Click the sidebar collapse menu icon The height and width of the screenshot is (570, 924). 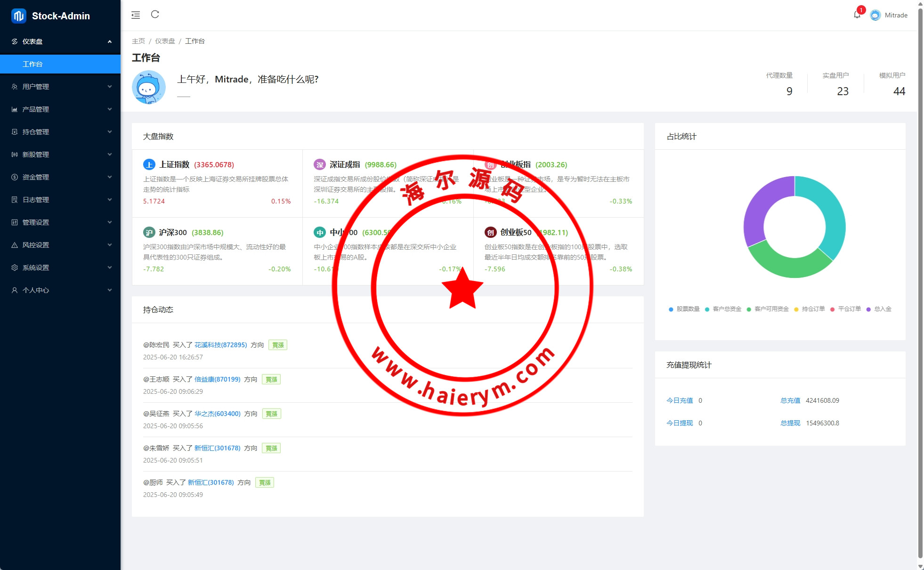click(x=136, y=15)
